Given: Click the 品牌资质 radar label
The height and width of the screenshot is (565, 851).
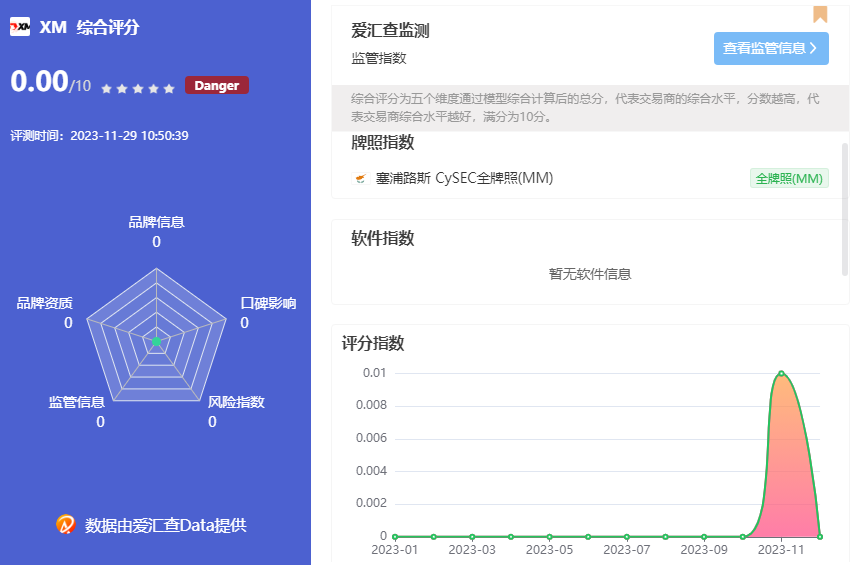Looking at the screenshot, I should (45, 303).
